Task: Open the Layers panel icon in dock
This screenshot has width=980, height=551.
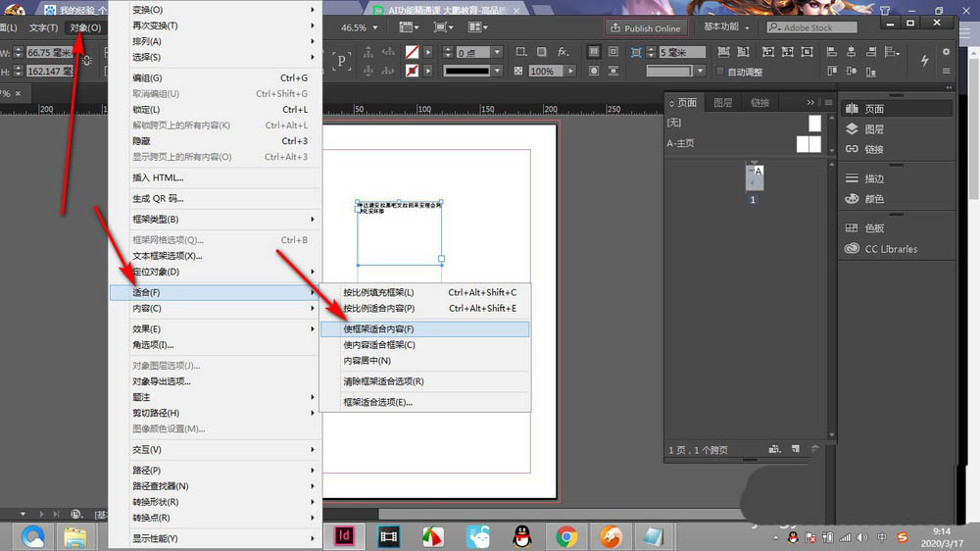Action: point(852,128)
